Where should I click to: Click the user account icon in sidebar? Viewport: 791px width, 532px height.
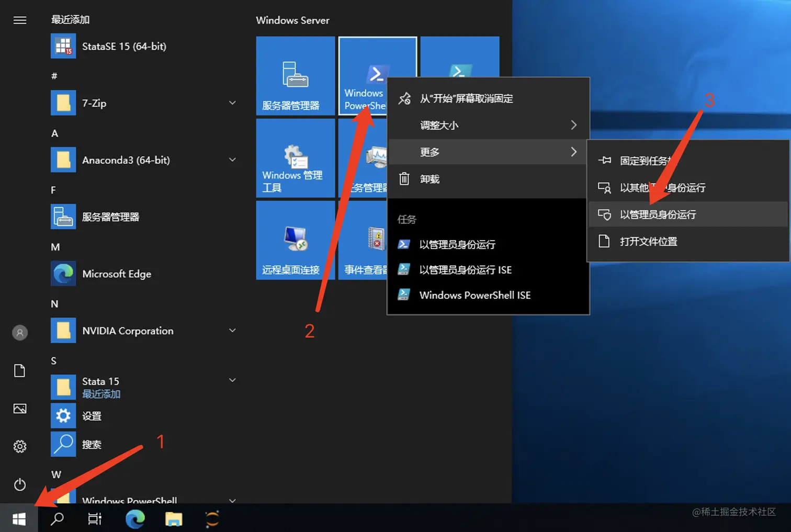pyautogui.click(x=20, y=333)
